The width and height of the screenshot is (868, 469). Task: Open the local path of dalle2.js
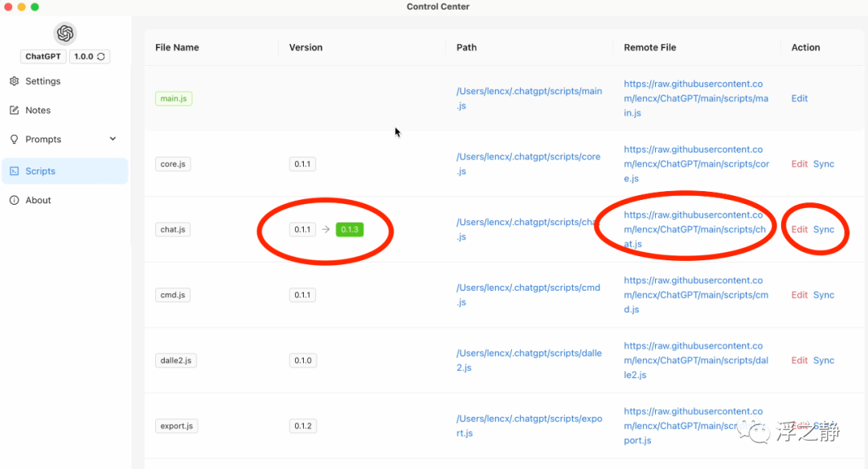[x=529, y=361]
